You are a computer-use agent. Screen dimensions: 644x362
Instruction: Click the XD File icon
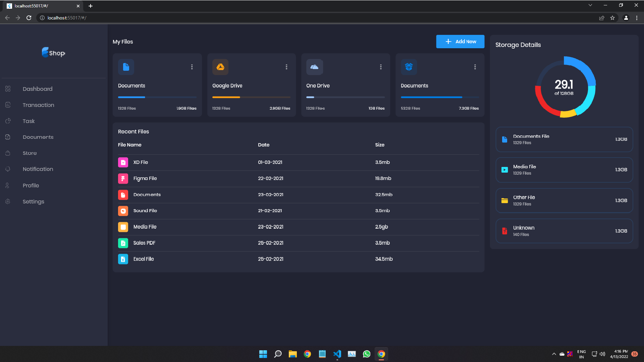click(123, 162)
